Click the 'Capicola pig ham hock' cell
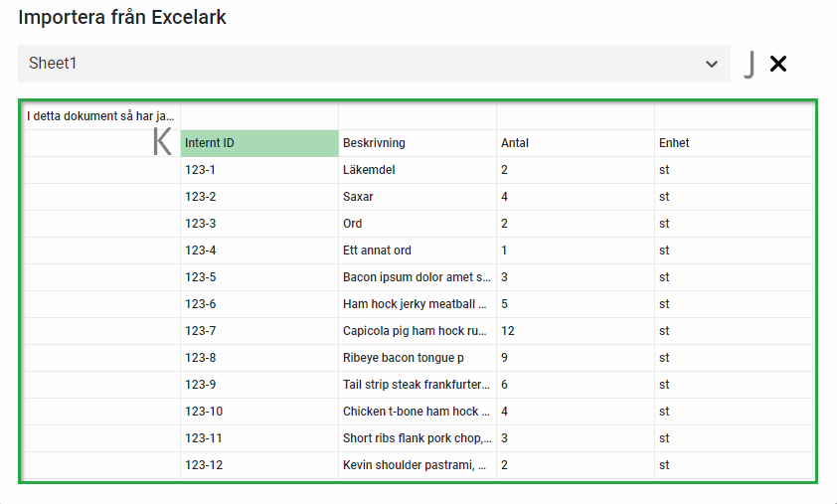Screen dimensions: 837x504 [417, 331]
